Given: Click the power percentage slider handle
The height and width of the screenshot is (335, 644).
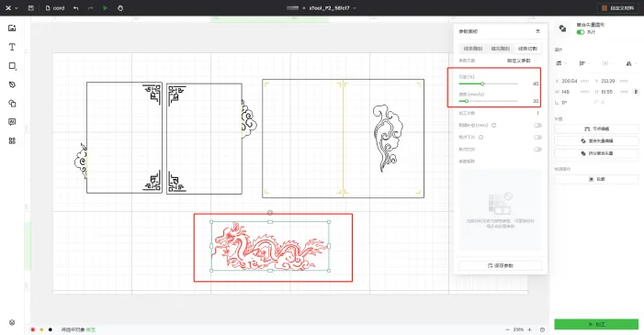Looking at the screenshot, I should click(482, 84).
